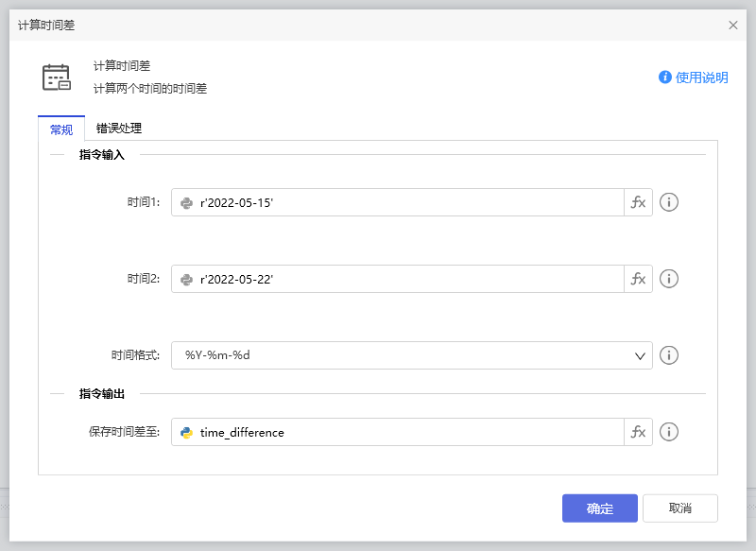Select the 常规 tab
The width and height of the screenshot is (756, 551).
click(x=61, y=129)
